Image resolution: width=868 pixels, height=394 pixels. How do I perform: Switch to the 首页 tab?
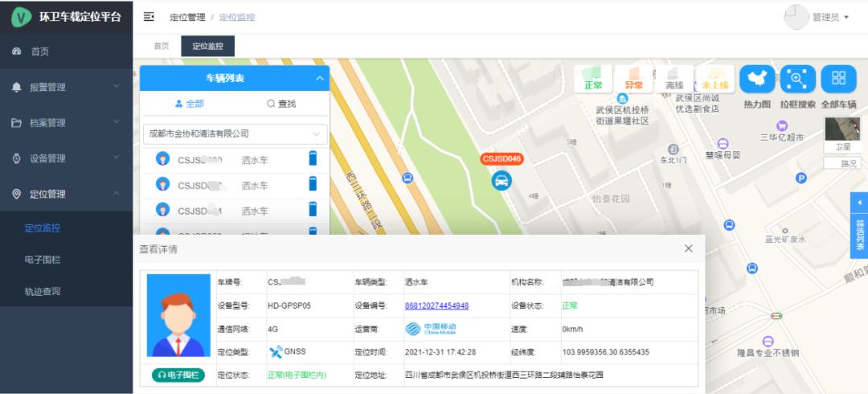pos(161,47)
